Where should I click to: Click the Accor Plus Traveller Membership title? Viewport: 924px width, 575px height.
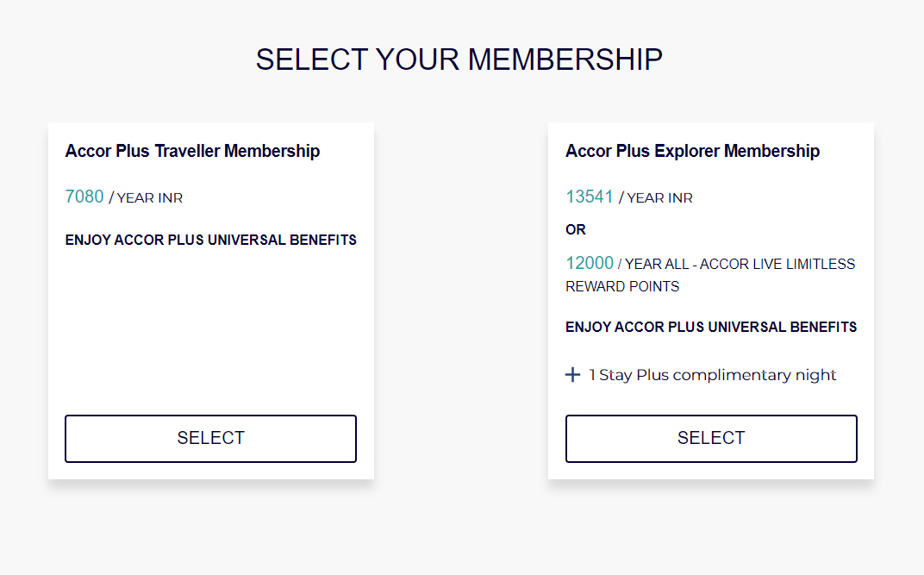[192, 151]
